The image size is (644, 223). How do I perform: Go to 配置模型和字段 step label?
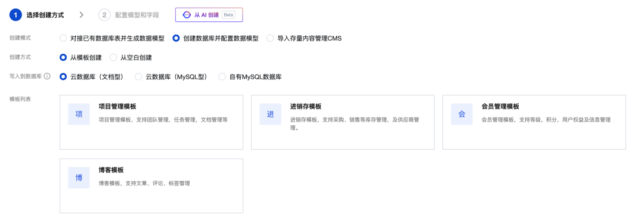click(x=137, y=15)
